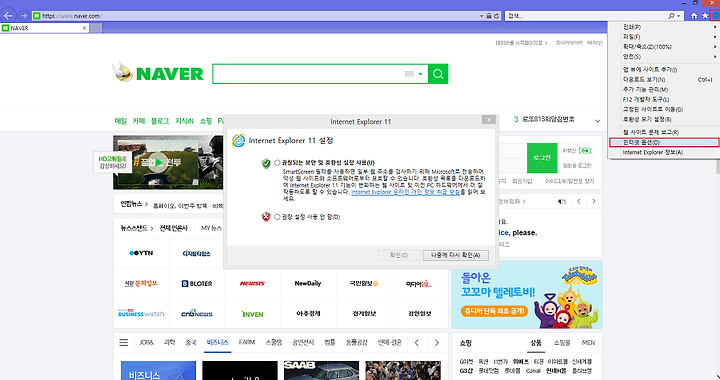
Task: Open the NewDaily news logo
Action: pos(308,283)
